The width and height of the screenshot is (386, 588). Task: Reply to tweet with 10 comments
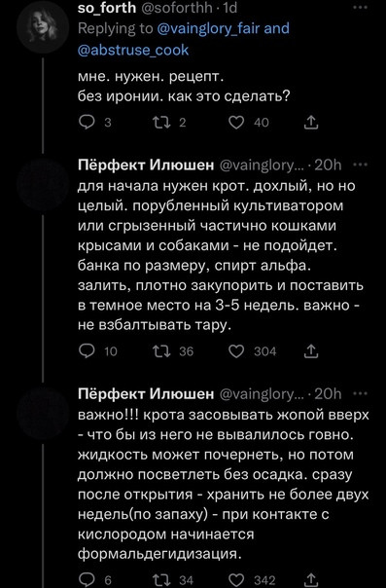point(87,351)
